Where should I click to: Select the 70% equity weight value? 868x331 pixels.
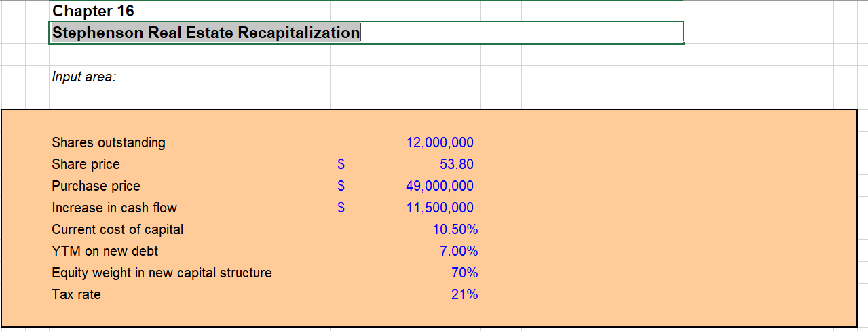[x=465, y=273]
